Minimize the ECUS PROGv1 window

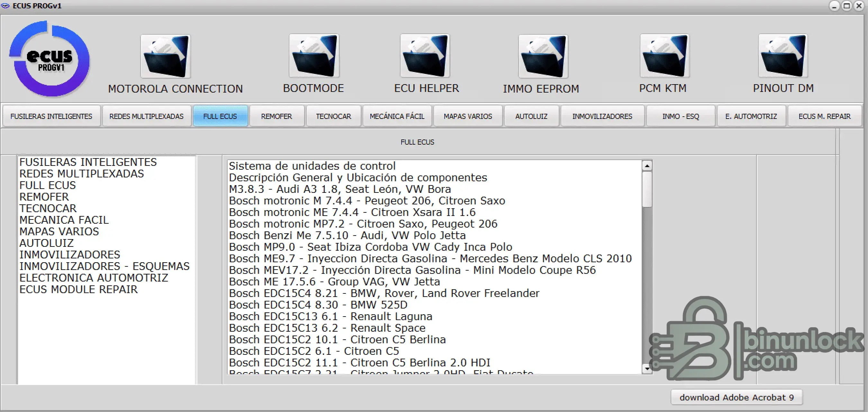coord(834,6)
